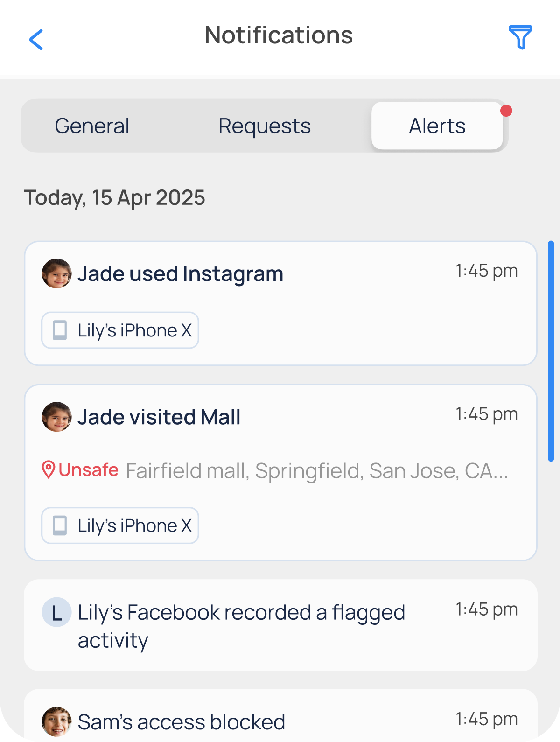Select the Alerts tab
The width and height of the screenshot is (560, 742).
(x=437, y=126)
